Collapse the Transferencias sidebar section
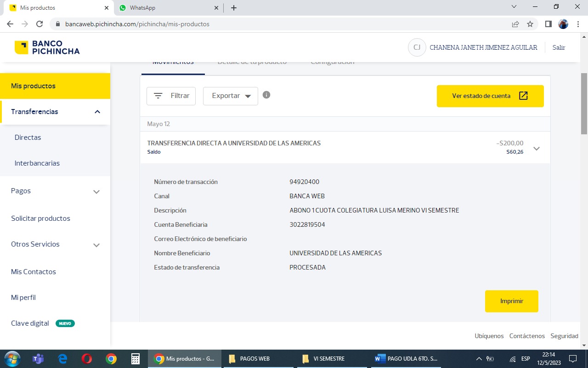The height and width of the screenshot is (368, 588). point(97,112)
